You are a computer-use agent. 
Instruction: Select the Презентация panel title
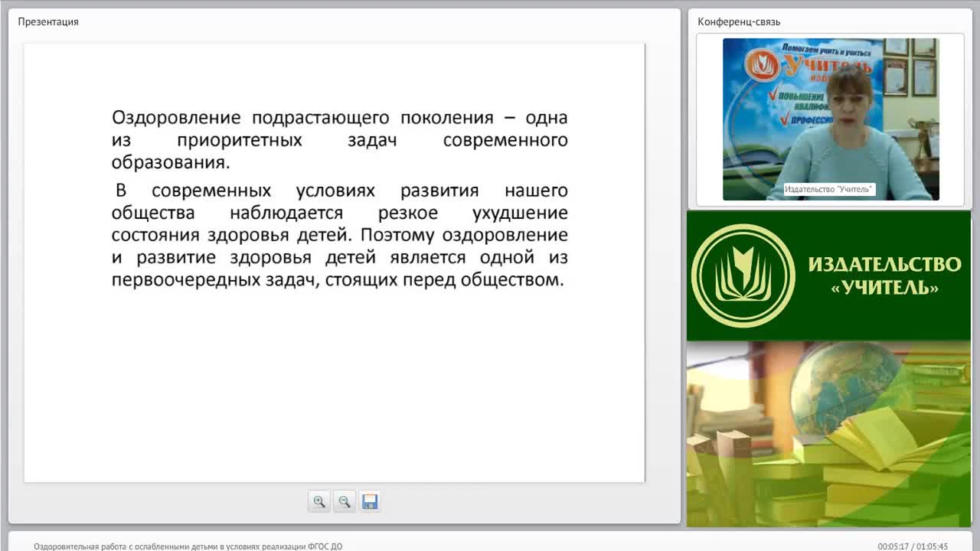pos(48,21)
